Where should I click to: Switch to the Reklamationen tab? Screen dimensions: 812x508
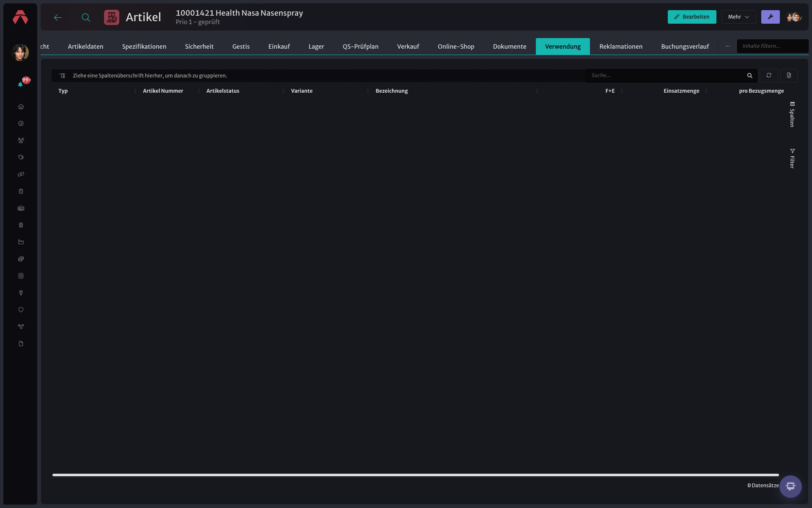pos(621,47)
